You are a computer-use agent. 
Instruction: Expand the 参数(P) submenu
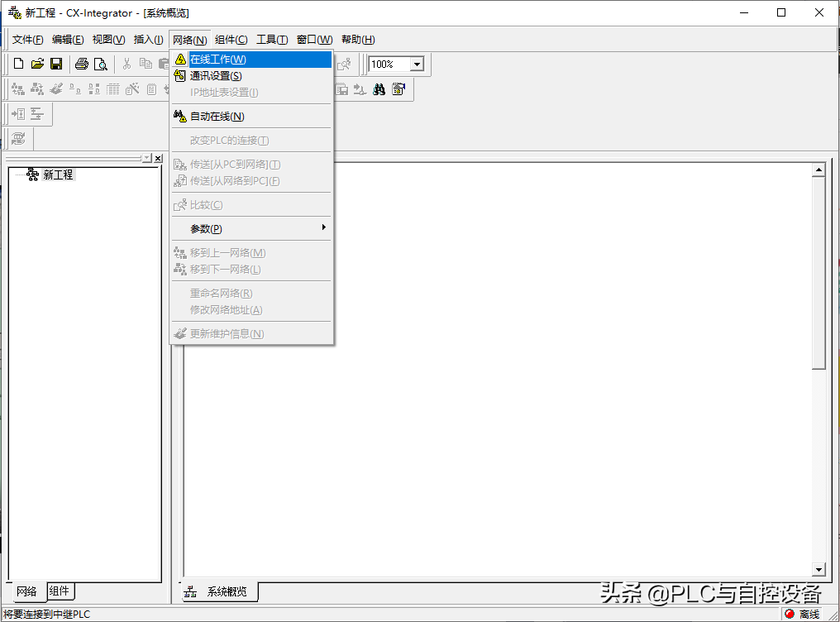[x=207, y=229]
